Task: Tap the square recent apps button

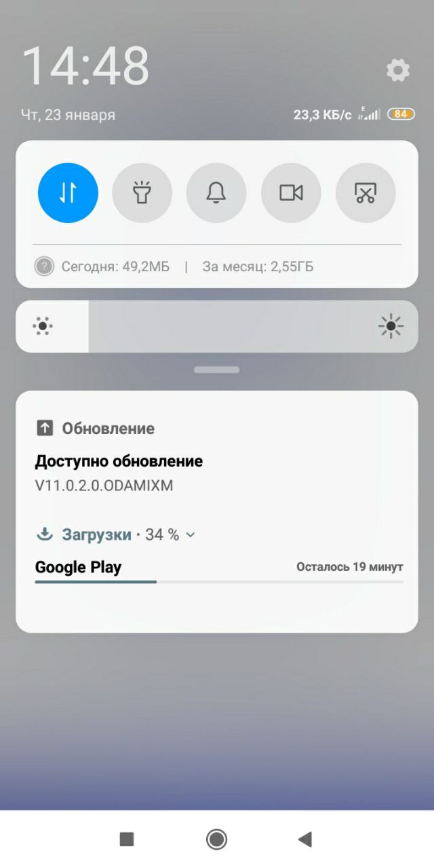Action: click(x=127, y=840)
